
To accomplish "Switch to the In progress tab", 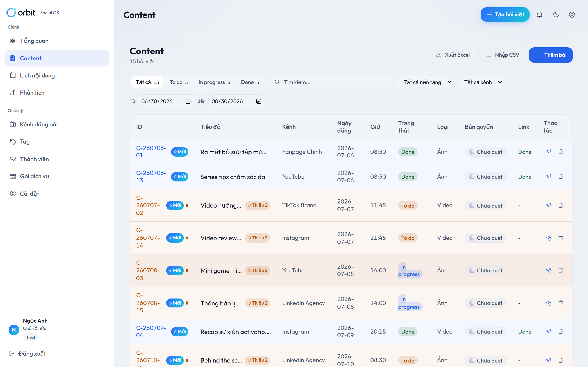I will coord(214,82).
